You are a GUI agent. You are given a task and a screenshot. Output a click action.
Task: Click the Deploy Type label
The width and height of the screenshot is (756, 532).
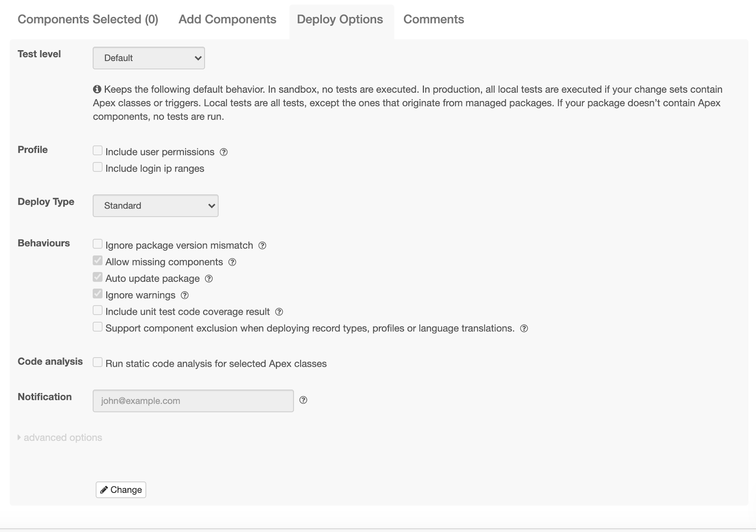tap(46, 202)
